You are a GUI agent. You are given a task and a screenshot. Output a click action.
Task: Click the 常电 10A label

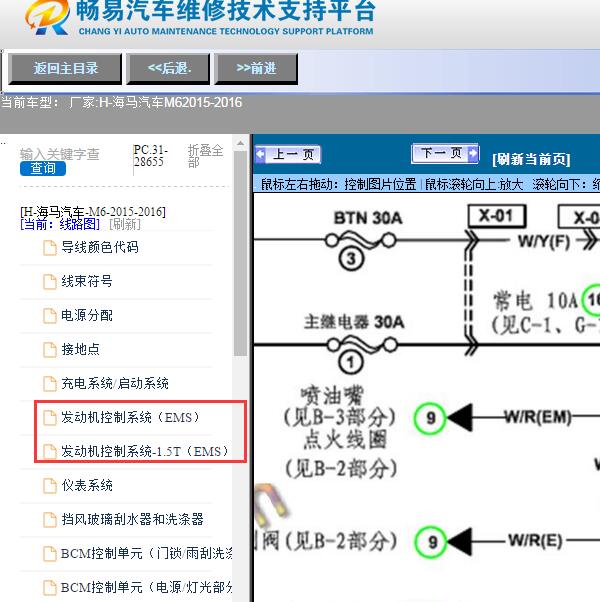535,300
